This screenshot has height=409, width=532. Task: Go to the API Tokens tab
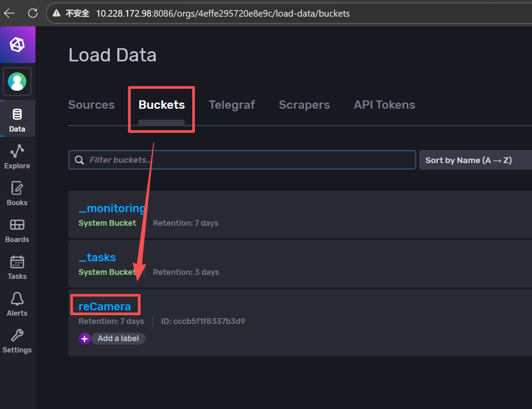(x=384, y=105)
